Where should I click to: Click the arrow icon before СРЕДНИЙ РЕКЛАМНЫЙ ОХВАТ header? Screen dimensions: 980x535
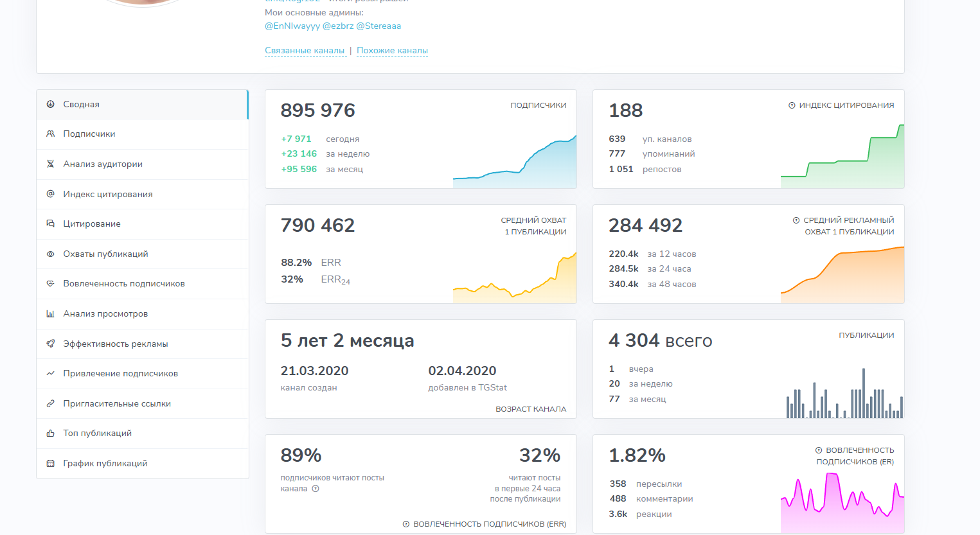click(x=796, y=220)
